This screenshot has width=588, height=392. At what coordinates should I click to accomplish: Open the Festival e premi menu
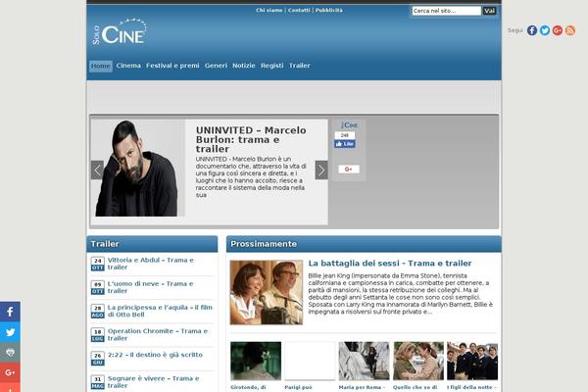click(x=172, y=66)
